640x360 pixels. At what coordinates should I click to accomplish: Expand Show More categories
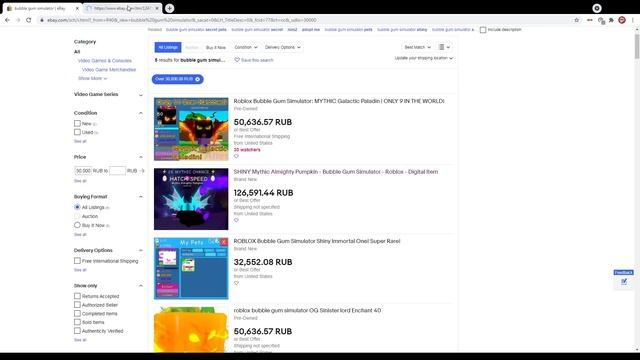tap(93, 78)
